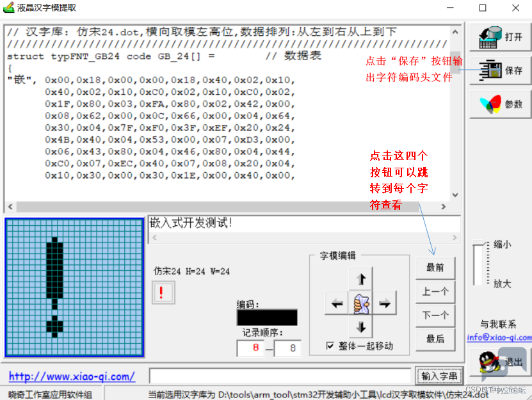The height and width of the screenshot is (400, 532).
Task: Minimize the 液晶汉字模提取 window
Action: click(x=450, y=8)
